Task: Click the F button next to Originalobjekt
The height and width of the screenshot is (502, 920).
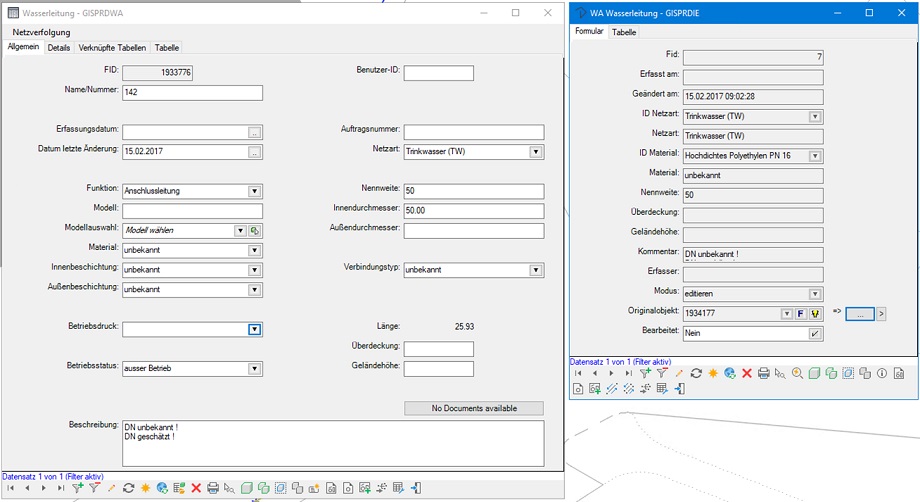Action: tap(801, 314)
